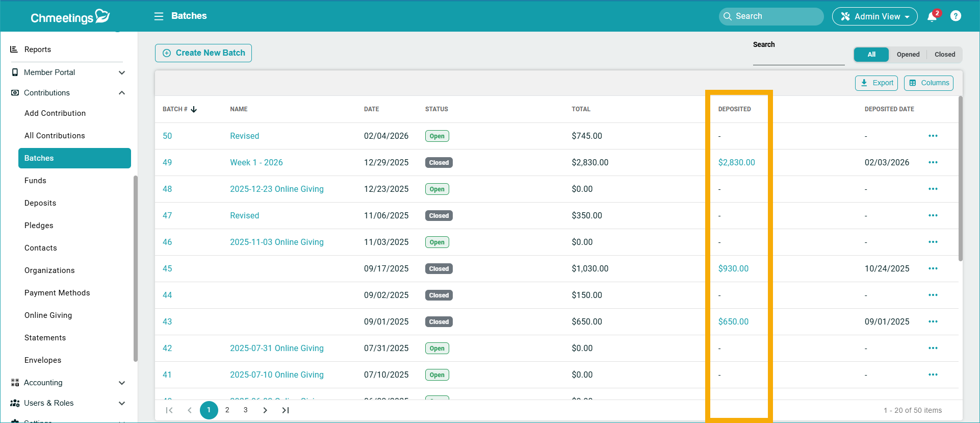Open Statements in sidebar
This screenshot has height=423, width=980.
45,338
